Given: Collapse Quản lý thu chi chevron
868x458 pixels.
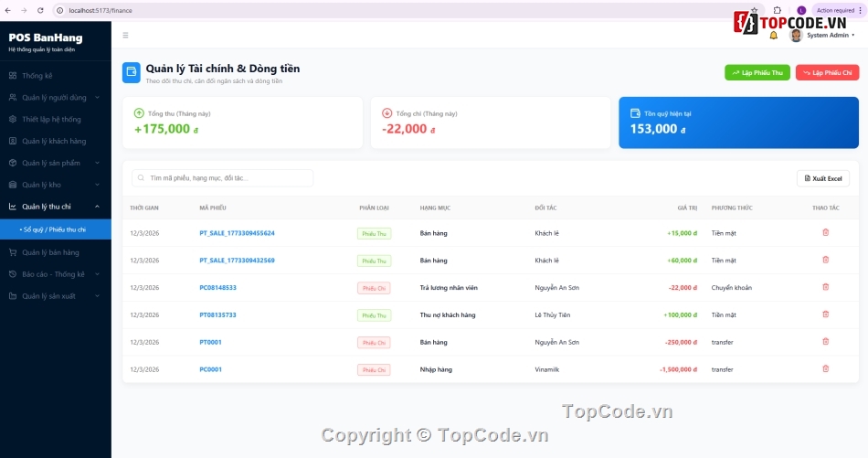Looking at the screenshot, I should tap(98, 207).
